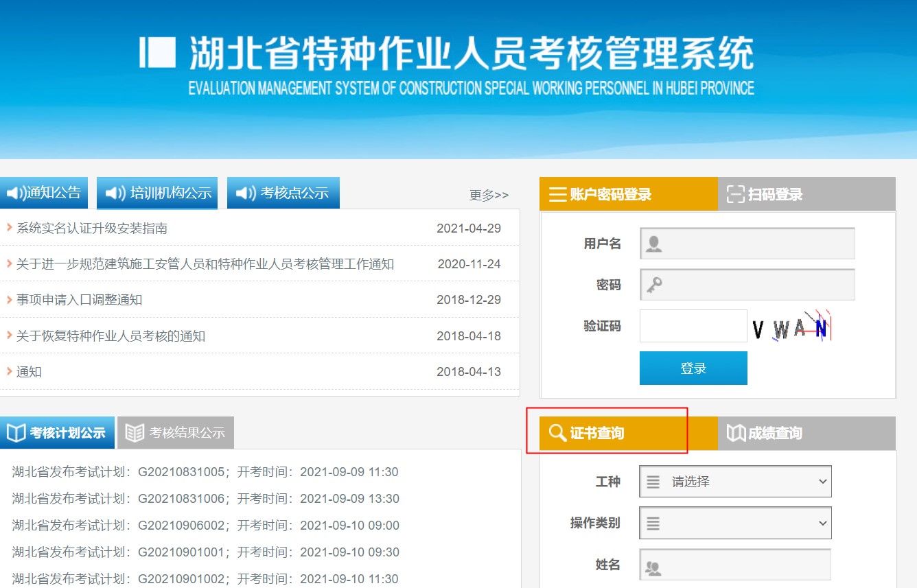Click the date 2018-12-29

[469, 300]
